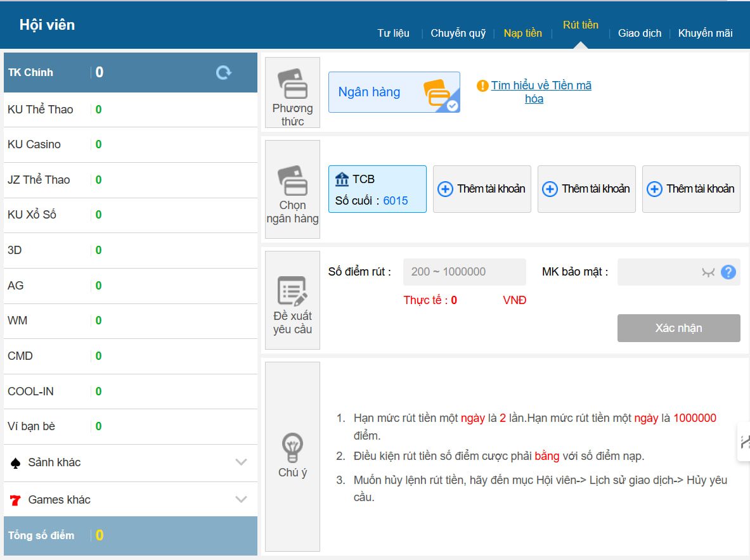This screenshot has height=560, width=750.
Task: Click the Số điểm rút input field
Action: (464, 272)
